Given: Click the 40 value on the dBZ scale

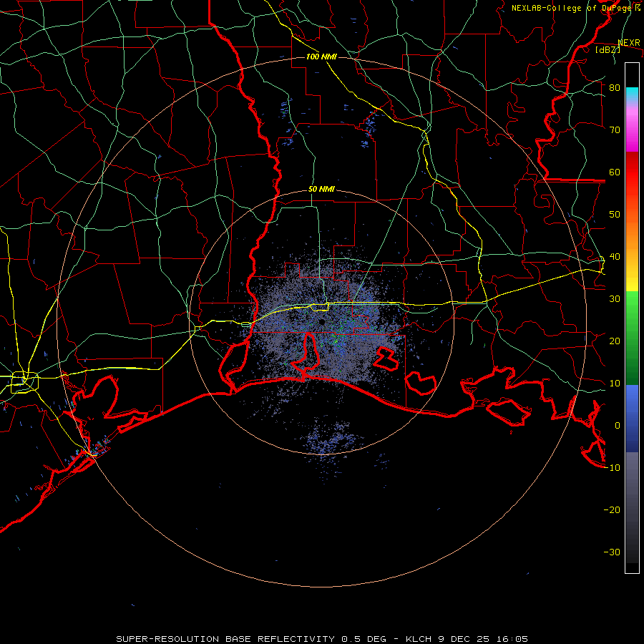Looking at the screenshot, I should point(615,257).
